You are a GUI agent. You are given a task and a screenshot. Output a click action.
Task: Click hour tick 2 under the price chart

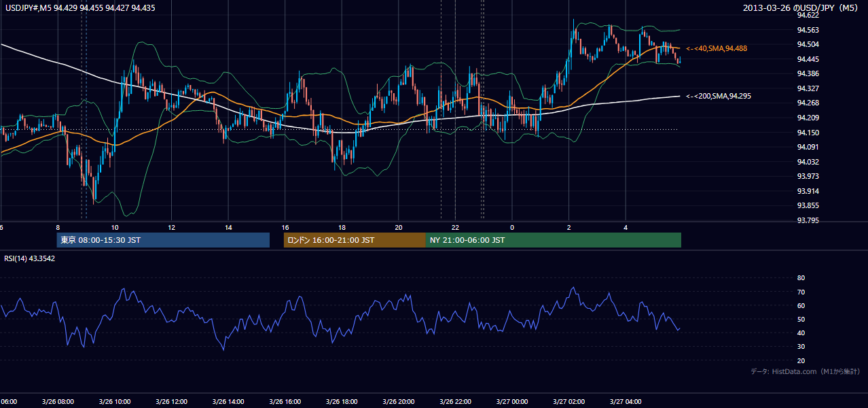pyautogui.click(x=568, y=227)
